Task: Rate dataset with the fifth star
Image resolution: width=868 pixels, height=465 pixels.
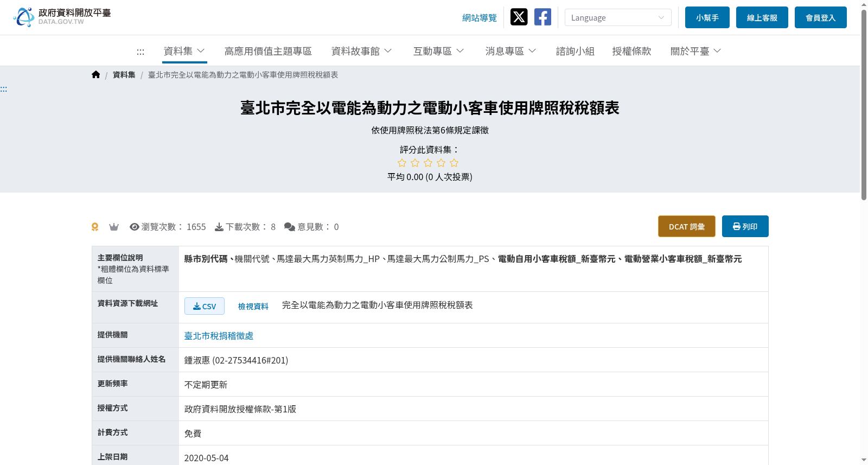Action: click(x=454, y=163)
